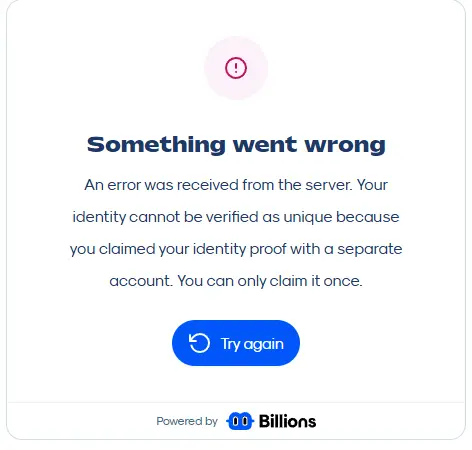Click the line starting 'you claimed your identity proof'
Viewport: 472px width, 450px height.
point(236,249)
